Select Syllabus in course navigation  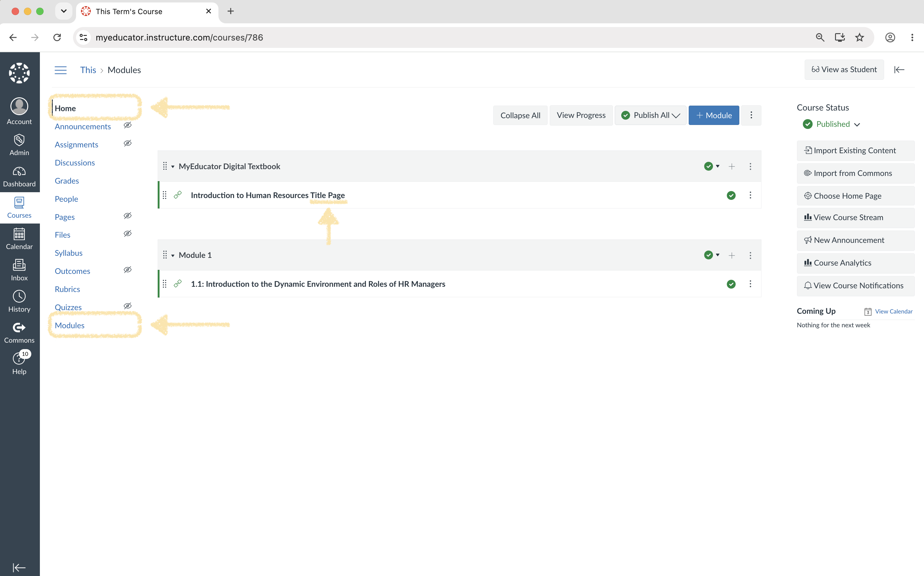click(x=68, y=253)
